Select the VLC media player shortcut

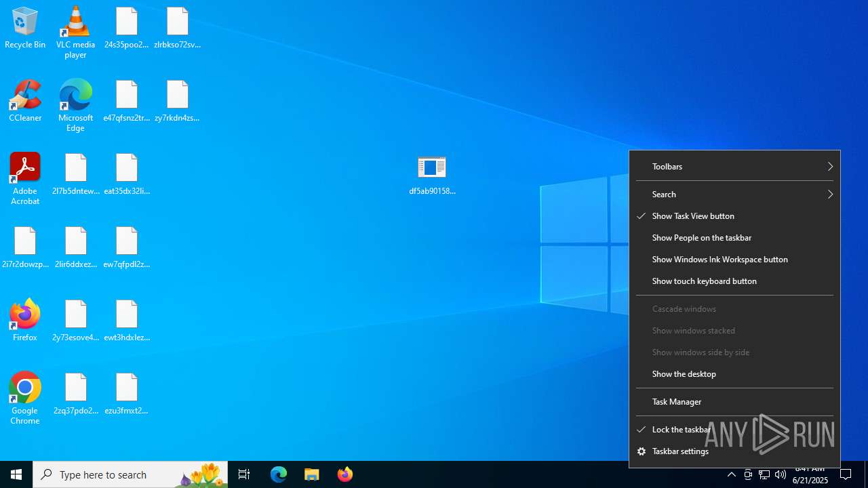click(75, 33)
